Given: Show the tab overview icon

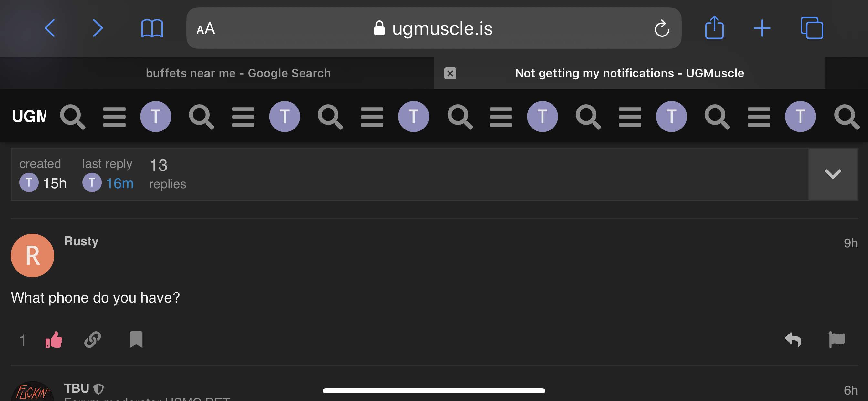Looking at the screenshot, I should pos(812,28).
